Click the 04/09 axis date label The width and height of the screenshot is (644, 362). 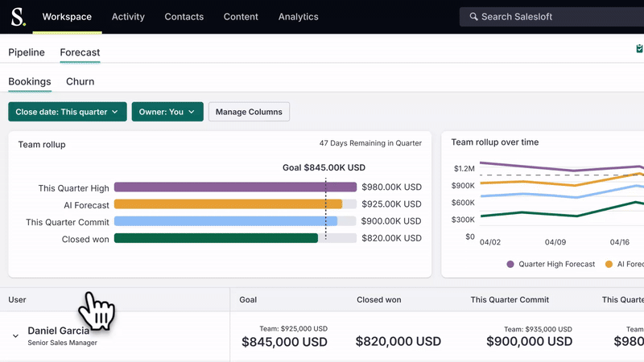point(555,242)
